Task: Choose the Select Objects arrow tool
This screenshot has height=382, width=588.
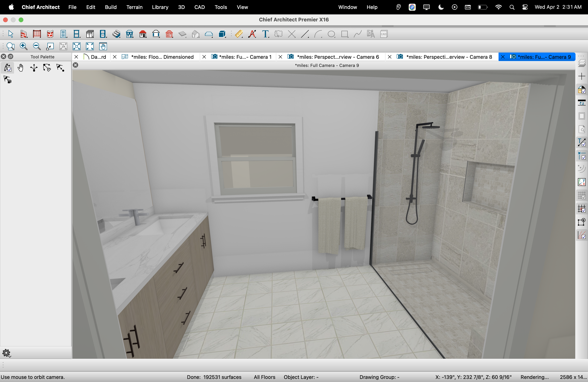Action: coord(10,34)
